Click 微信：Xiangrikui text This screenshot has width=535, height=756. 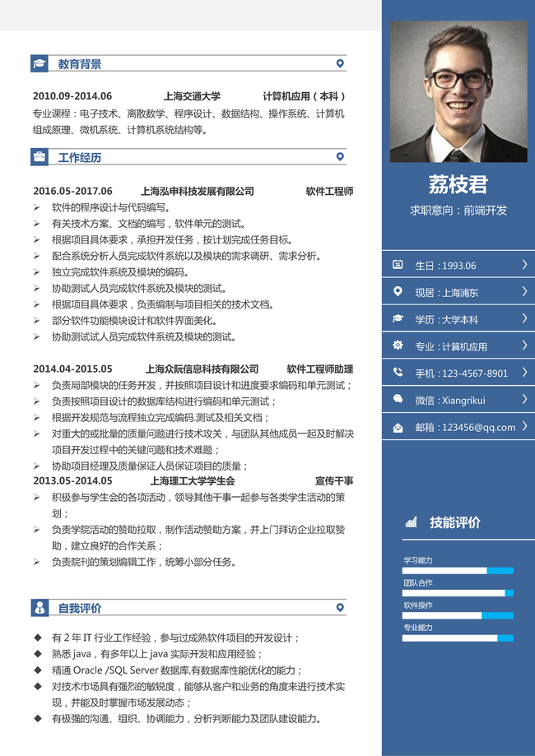[x=450, y=400]
